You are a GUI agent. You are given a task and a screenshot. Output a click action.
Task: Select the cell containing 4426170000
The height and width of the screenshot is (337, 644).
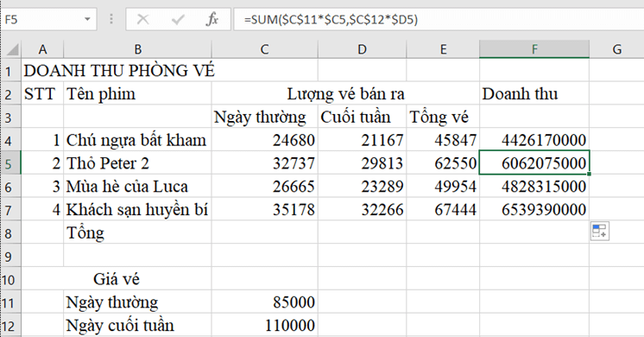[x=534, y=140]
